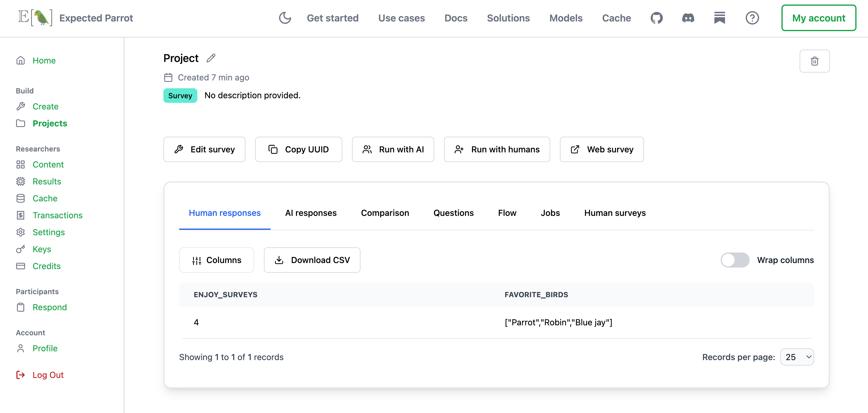The height and width of the screenshot is (413, 868).
Task: Switch to the Comparison tab
Action: click(x=385, y=213)
